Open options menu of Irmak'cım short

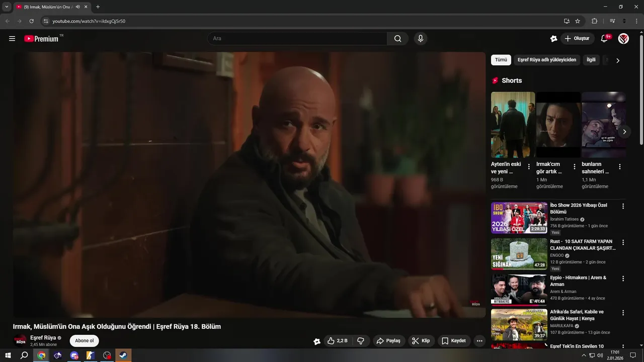(575, 166)
